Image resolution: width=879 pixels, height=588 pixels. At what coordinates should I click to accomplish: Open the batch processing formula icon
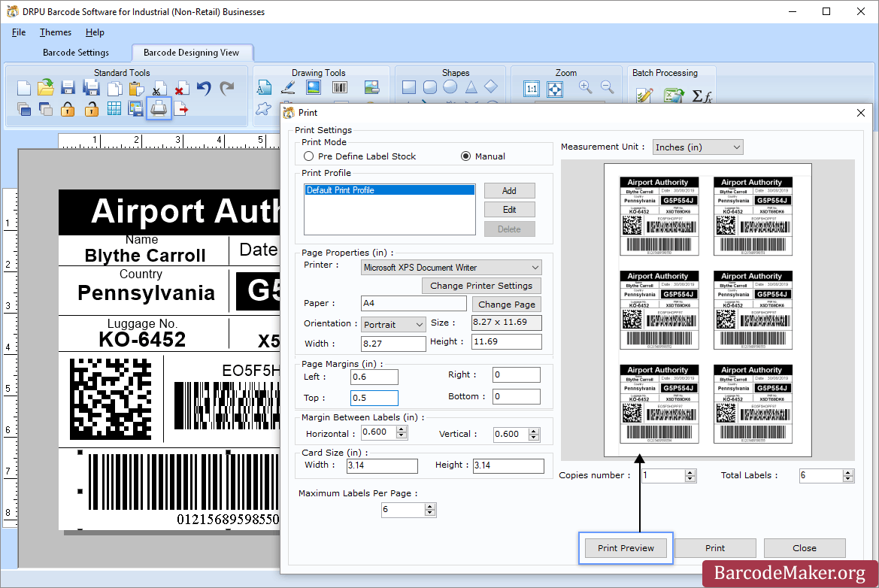pos(702,95)
